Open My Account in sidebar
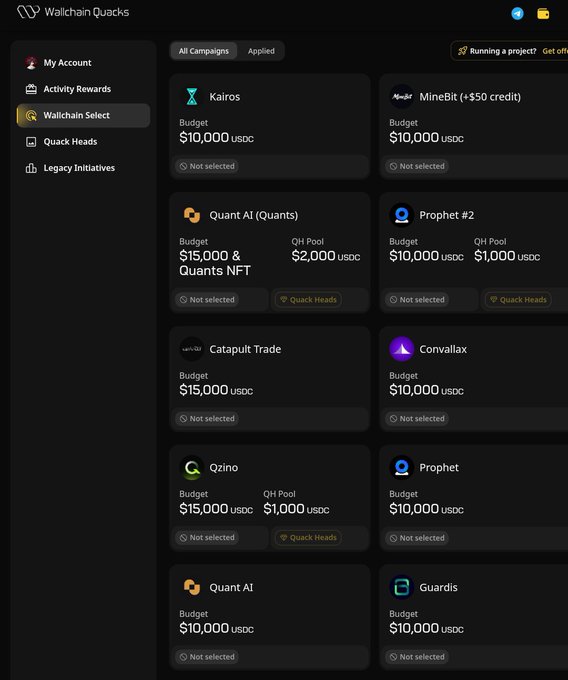 tap(83, 63)
